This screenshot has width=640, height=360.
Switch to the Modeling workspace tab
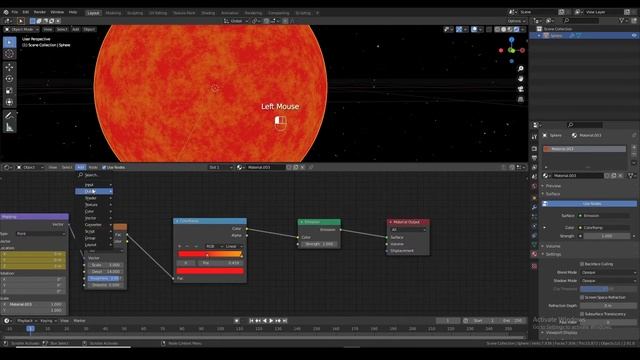pos(113,13)
